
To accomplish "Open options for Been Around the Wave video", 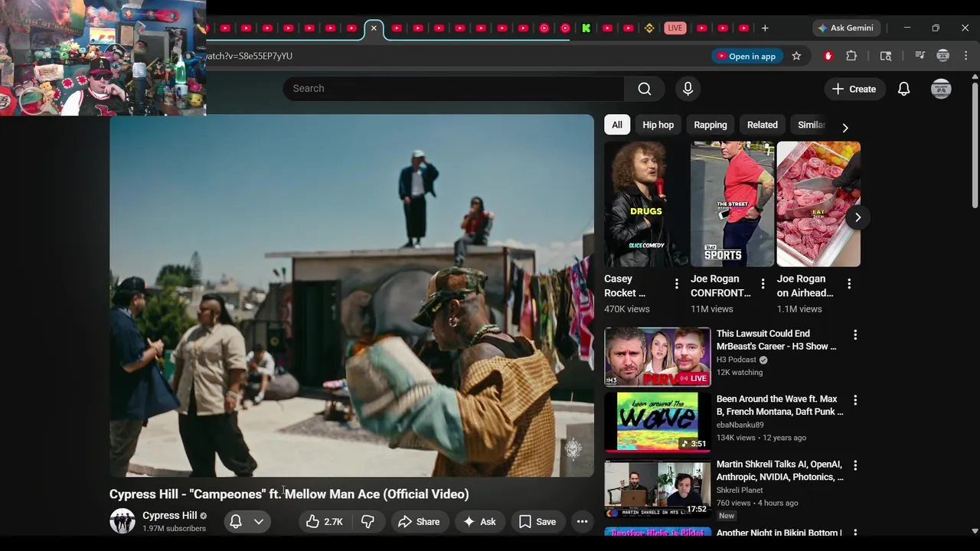I will tap(855, 400).
